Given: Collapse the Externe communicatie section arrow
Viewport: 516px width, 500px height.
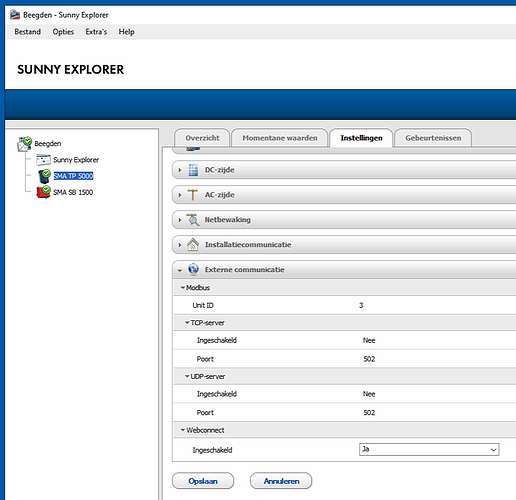Looking at the screenshot, I should click(180, 270).
